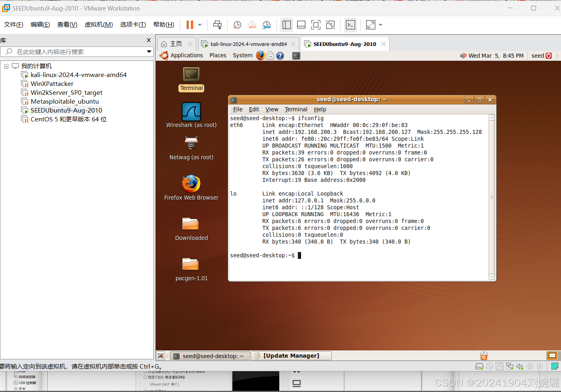Viewport: 561px width, 392px height.
Task: Click the Wed Mar 5 clock
Action: point(496,56)
